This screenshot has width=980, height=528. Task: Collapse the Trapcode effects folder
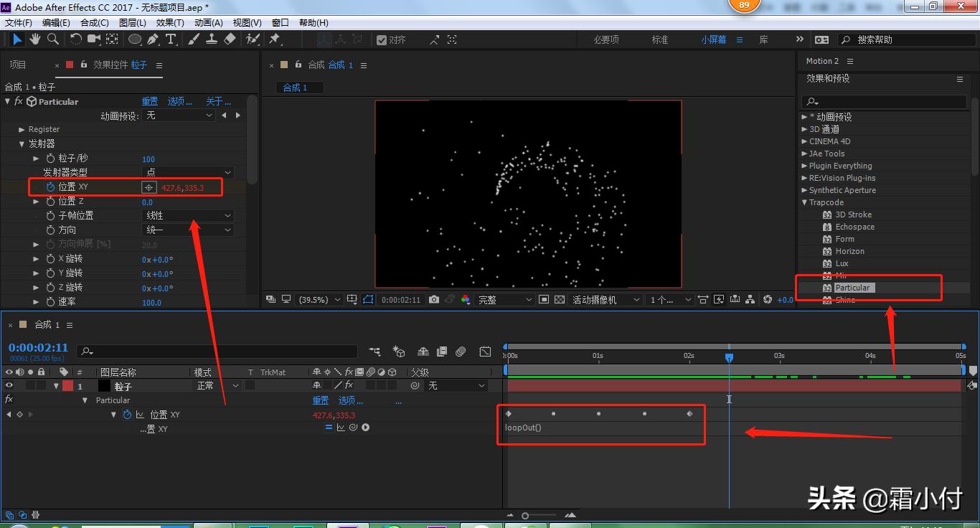pos(804,202)
